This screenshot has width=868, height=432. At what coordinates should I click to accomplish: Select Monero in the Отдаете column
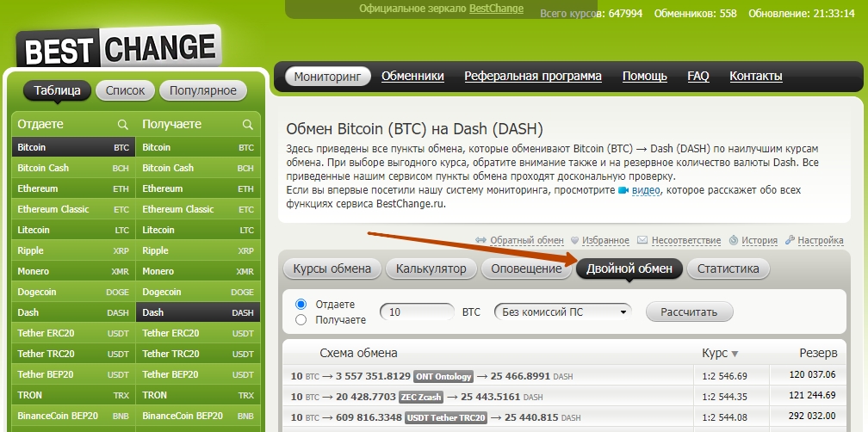coord(73,272)
